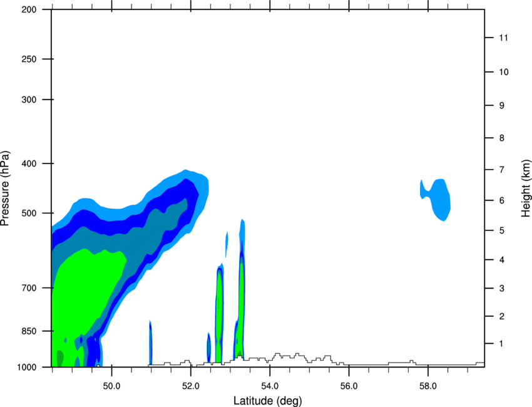Click the 10 km height label
Screen dimensions: 532x407
click(x=503, y=72)
